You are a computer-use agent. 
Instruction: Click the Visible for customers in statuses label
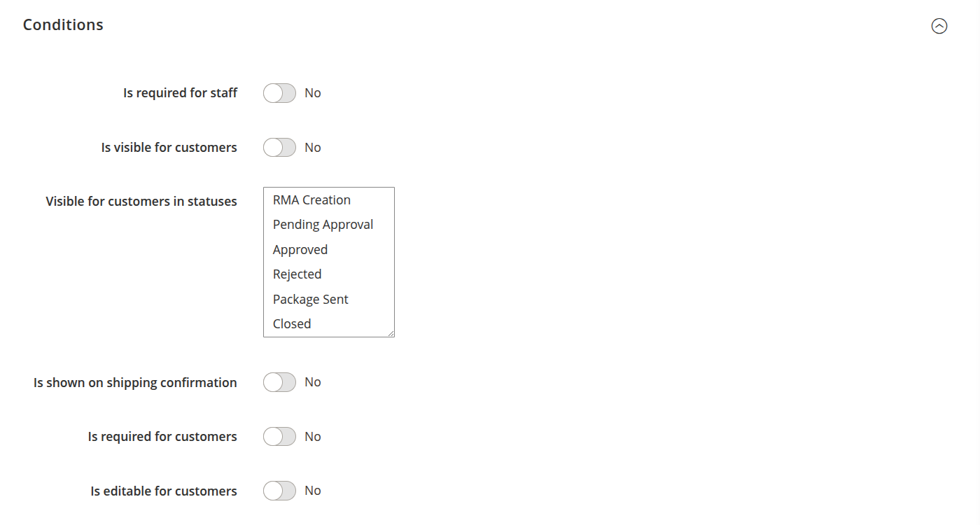[141, 202]
